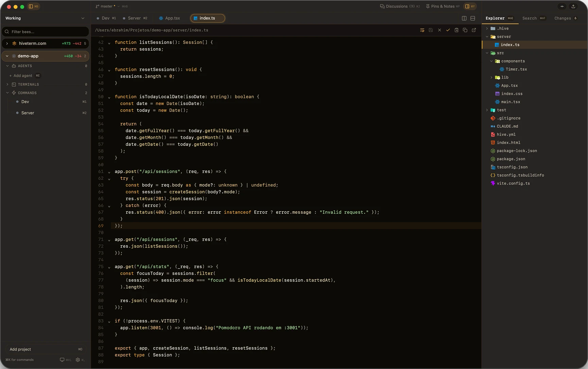This screenshot has height=369, width=588.
Task: Collapse the src folder
Action: click(x=487, y=53)
